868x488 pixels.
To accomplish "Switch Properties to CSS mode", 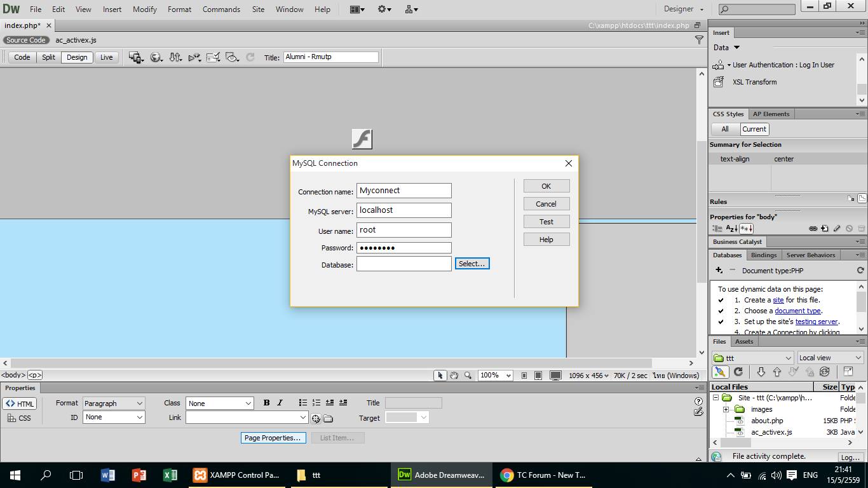I will (20, 418).
